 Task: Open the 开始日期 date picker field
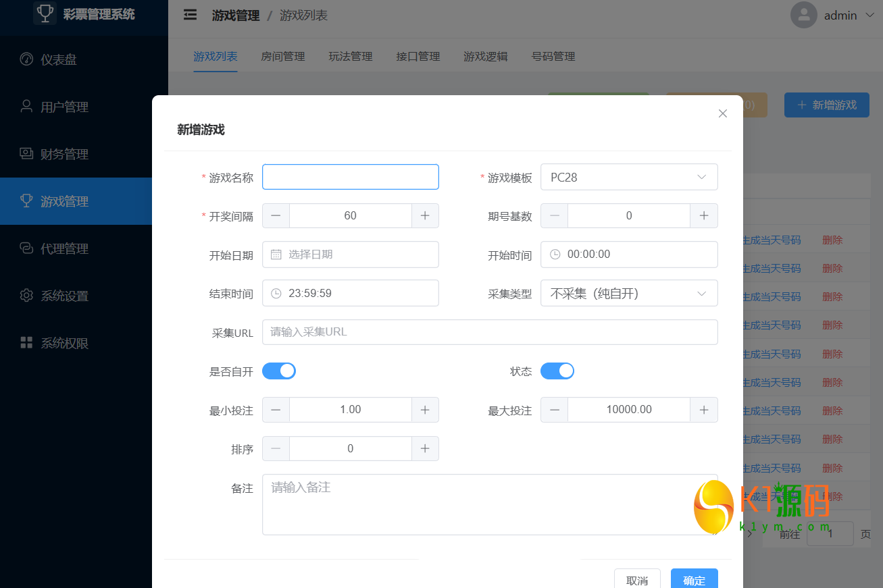351,255
